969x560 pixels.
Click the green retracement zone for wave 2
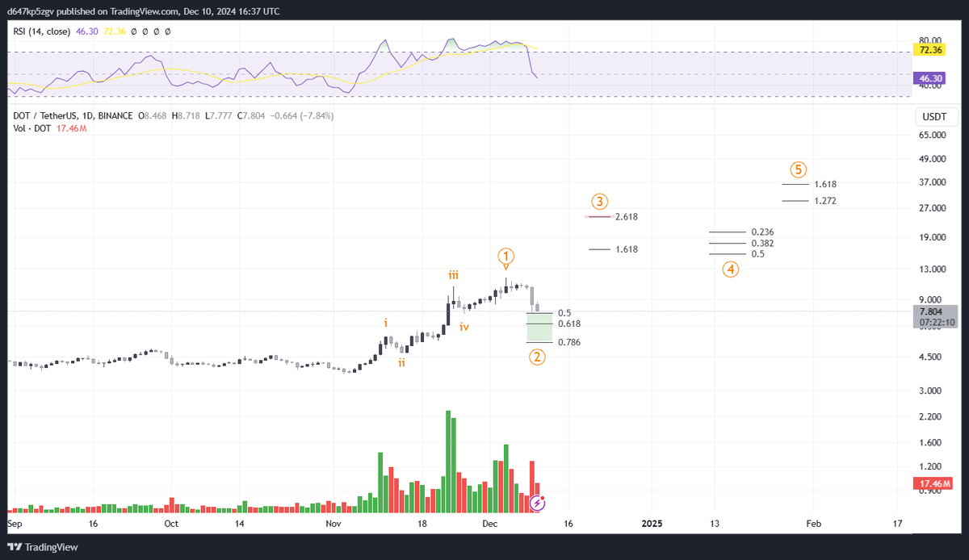539,328
